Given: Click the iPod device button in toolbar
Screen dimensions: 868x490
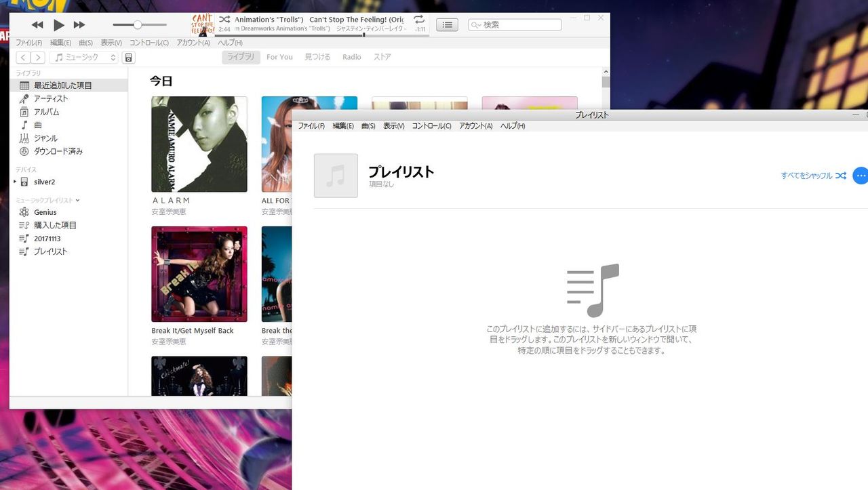Looking at the screenshot, I should [x=129, y=58].
